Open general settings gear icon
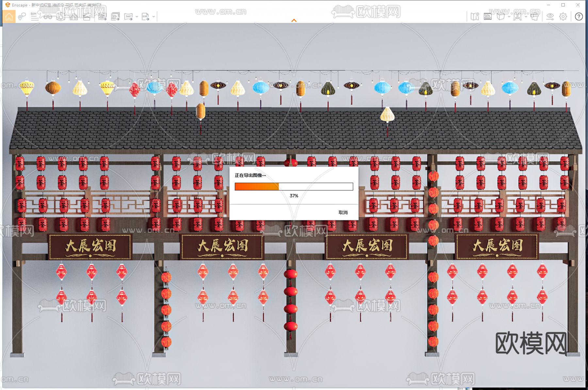Viewport: 588px width, 390px height. click(563, 17)
